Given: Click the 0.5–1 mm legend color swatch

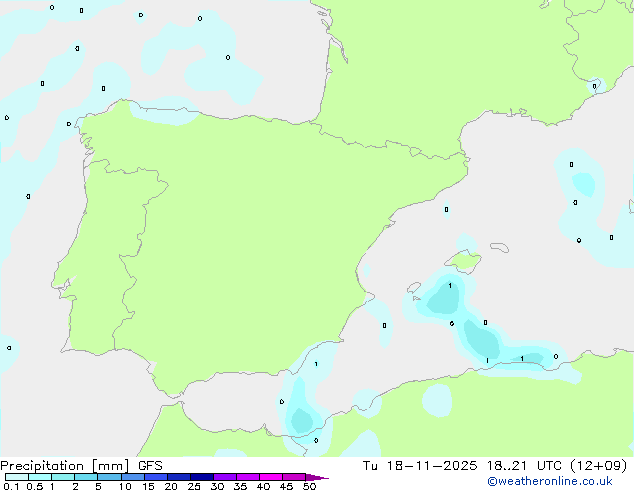Looking at the screenshot, I should [x=40, y=477].
